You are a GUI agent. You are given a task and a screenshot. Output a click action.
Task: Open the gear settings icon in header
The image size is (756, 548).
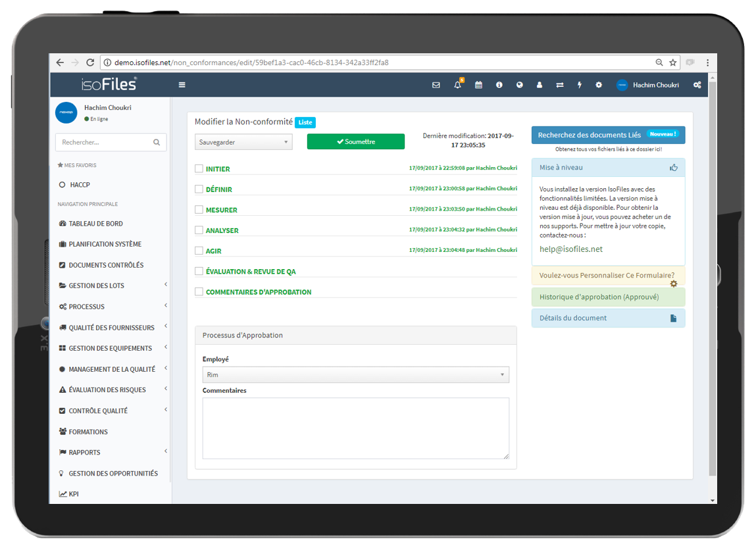pyautogui.click(x=599, y=85)
